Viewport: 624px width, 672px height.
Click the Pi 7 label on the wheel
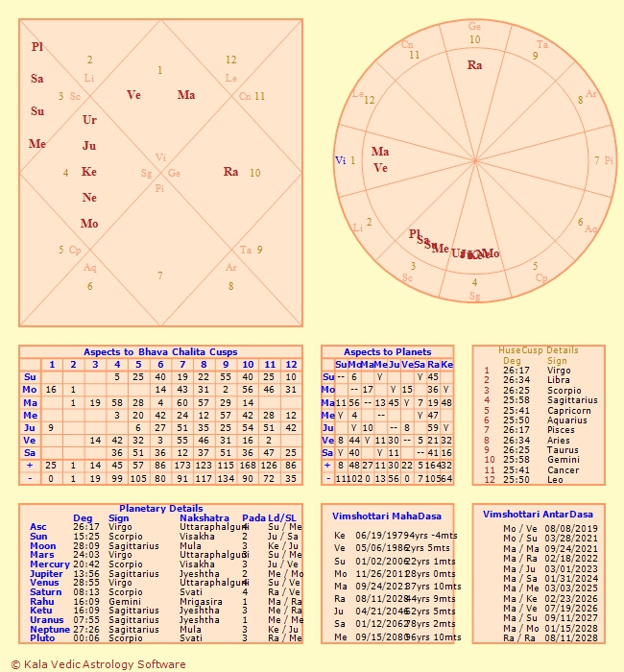[604, 160]
